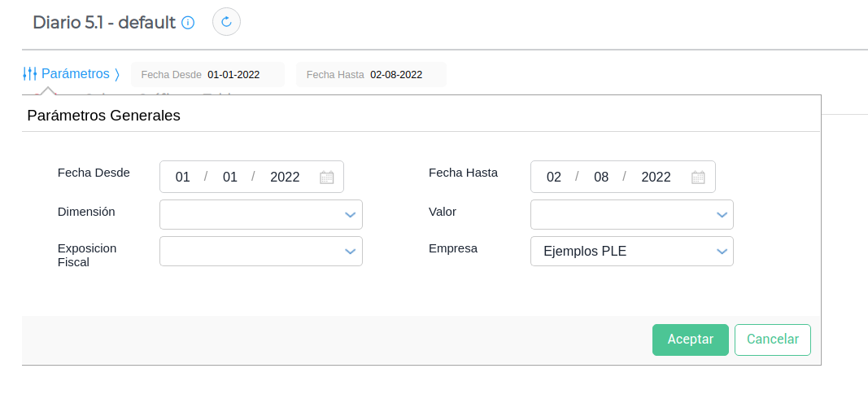
Task: Click the circular refresh icon
Action: [226, 22]
